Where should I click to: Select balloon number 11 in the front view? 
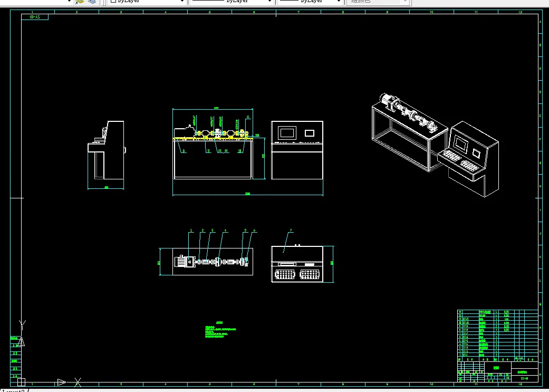pos(248,117)
